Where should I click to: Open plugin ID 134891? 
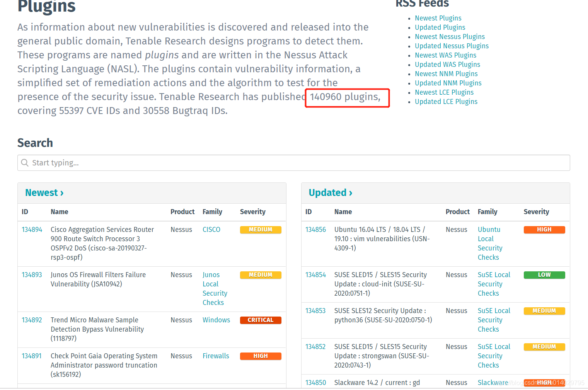pyautogui.click(x=32, y=356)
